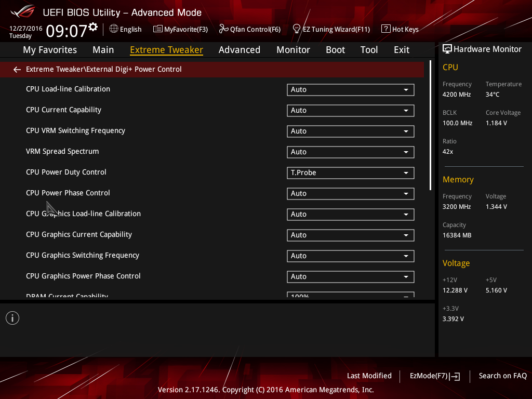The height and width of the screenshot is (399, 532).
Task: Open CPU Graphics Switching Frequency dropdown
Action: (351, 256)
